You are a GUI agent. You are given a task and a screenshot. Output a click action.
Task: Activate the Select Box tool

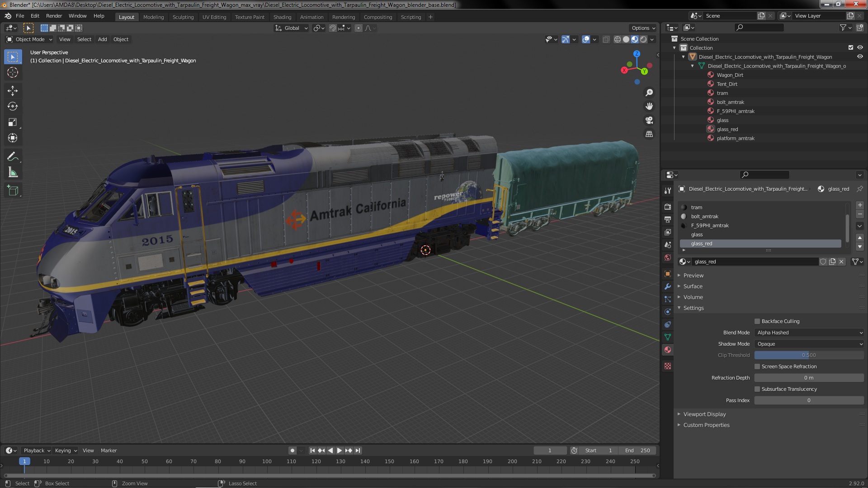click(x=13, y=57)
